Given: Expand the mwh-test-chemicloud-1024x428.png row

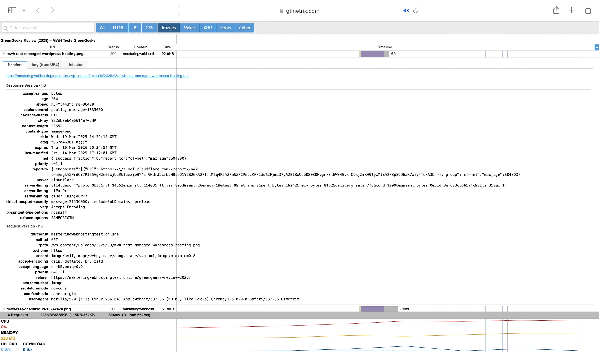Looking at the screenshot, I should pos(4,309).
